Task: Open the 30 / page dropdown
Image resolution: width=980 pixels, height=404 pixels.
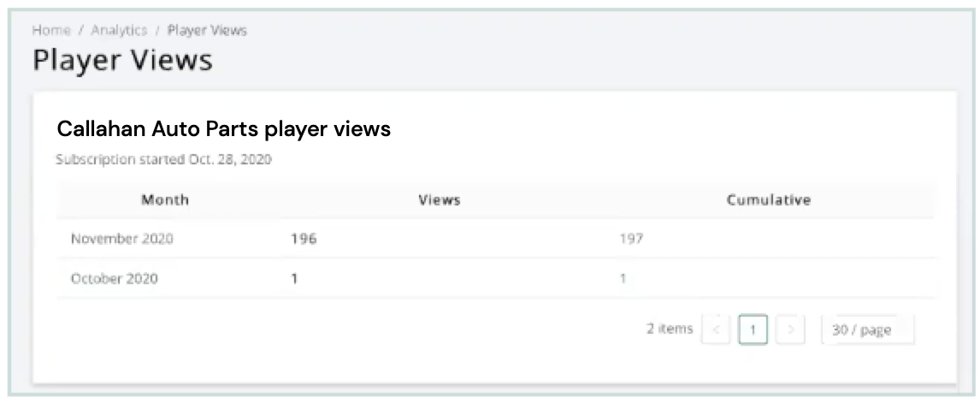Action: 867,330
